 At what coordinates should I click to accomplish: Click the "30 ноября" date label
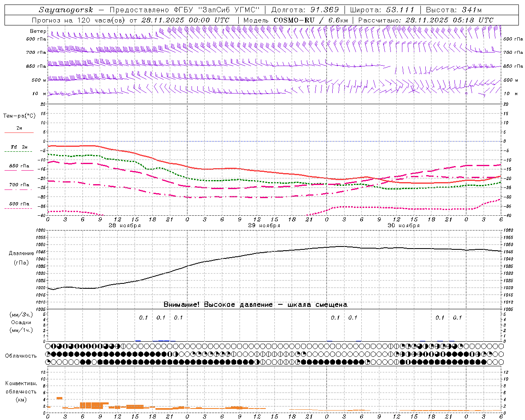404,226
